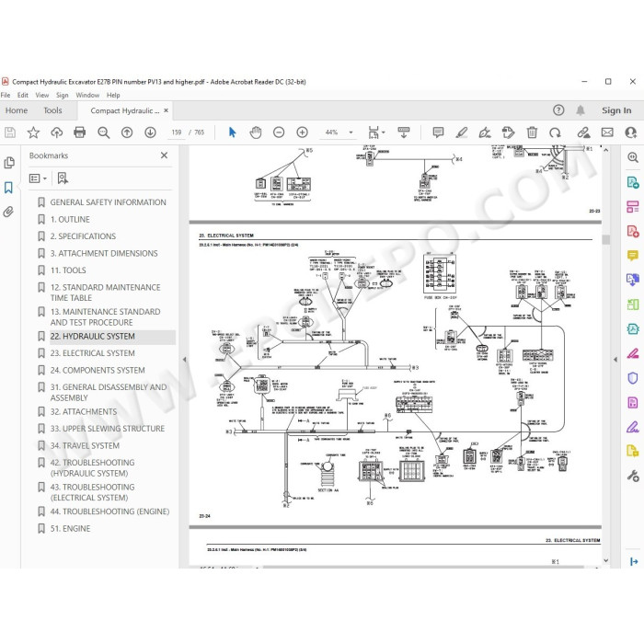
Task: Go to next page arrow
Action: pos(150,132)
